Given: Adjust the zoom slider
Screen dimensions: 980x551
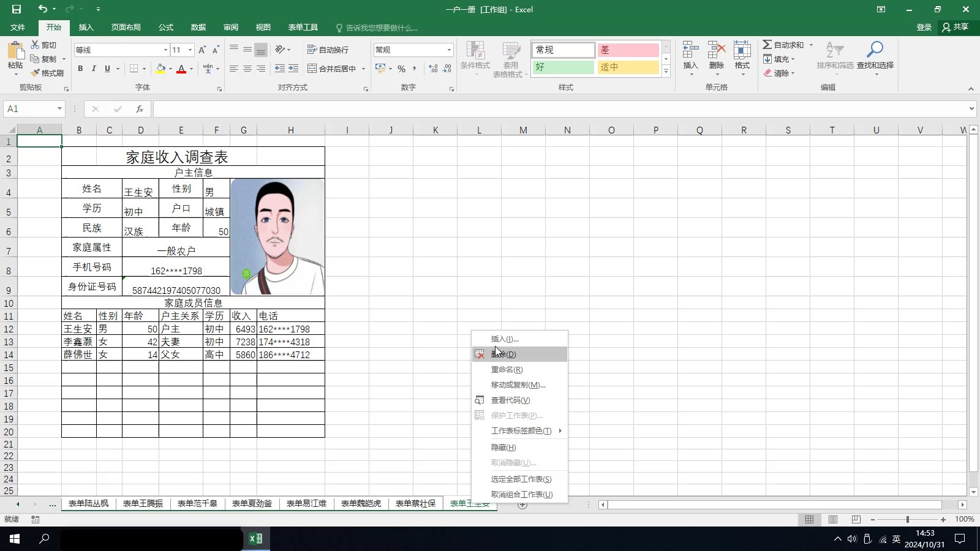Looking at the screenshot, I should (x=907, y=519).
